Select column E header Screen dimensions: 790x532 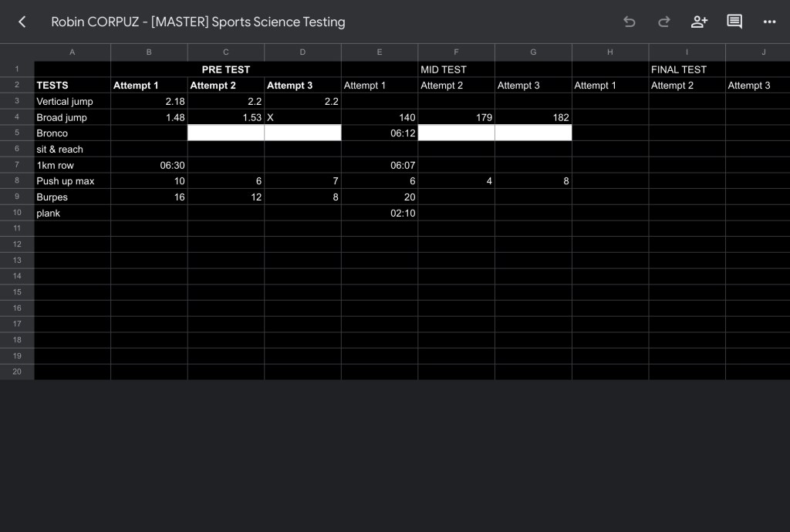pyautogui.click(x=380, y=52)
